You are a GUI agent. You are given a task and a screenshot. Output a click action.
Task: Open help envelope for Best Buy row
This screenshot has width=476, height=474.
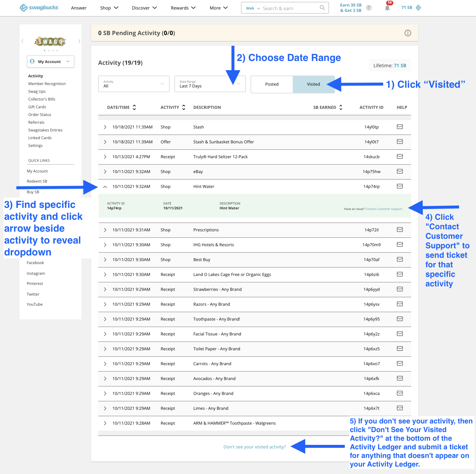pyautogui.click(x=400, y=259)
